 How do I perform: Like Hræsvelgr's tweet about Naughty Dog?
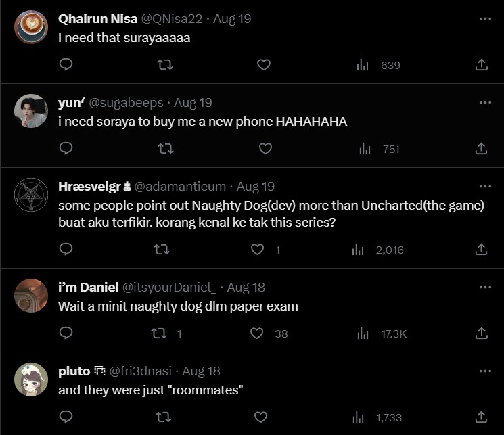[258, 250]
